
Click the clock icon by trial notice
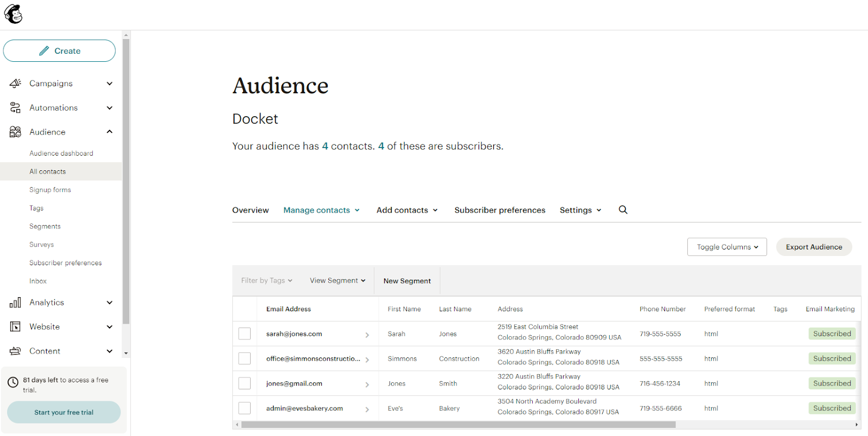13,382
